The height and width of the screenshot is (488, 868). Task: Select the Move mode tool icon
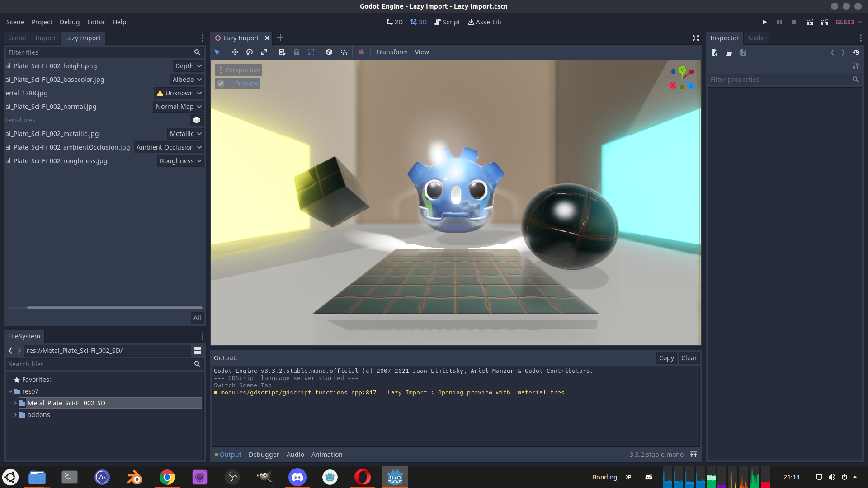(235, 52)
